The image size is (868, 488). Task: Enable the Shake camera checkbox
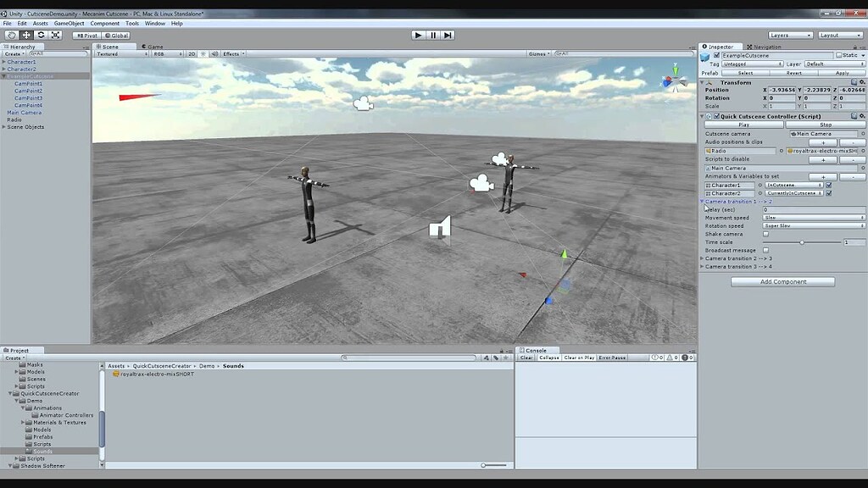coord(766,234)
